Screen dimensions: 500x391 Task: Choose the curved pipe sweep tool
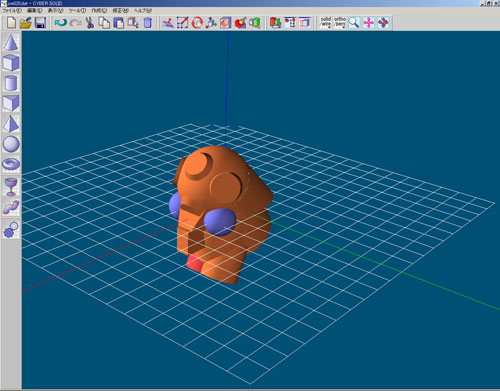point(11,207)
